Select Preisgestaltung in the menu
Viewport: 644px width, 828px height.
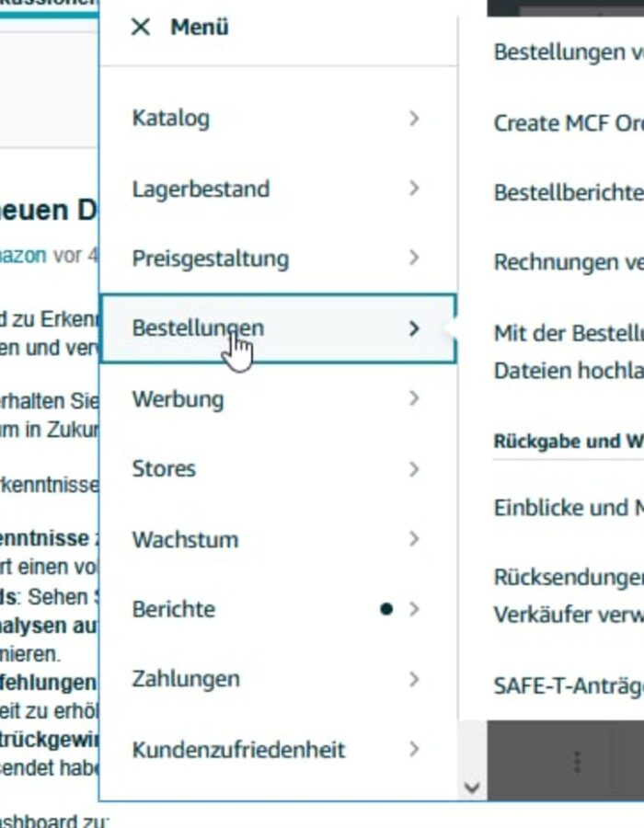coord(211,259)
